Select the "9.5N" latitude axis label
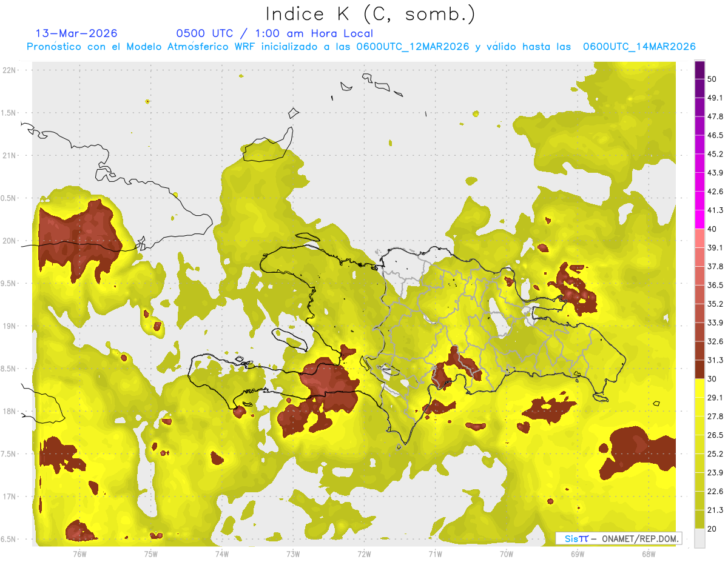The width and height of the screenshot is (728, 562). pyautogui.click(x=9, y=283)
